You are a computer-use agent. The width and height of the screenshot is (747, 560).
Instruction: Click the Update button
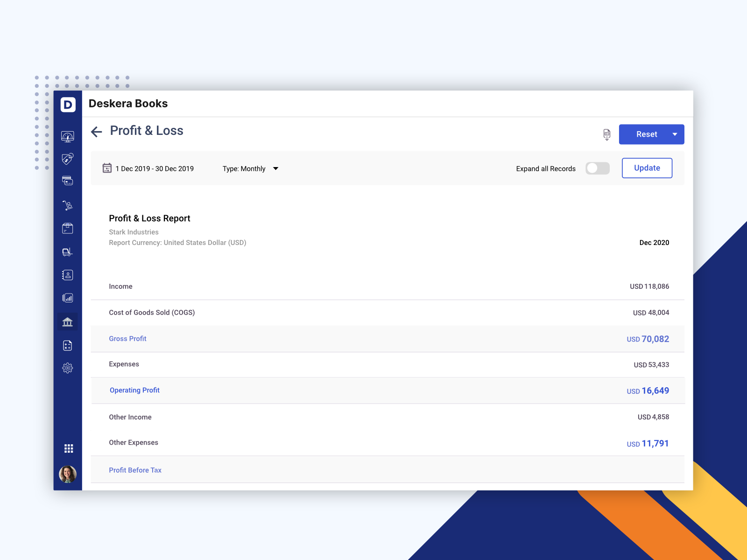(x=647, y=168)
